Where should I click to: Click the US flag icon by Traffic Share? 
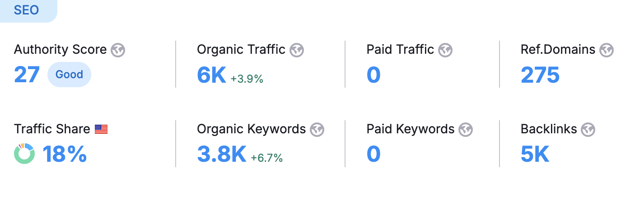point(101,130)
